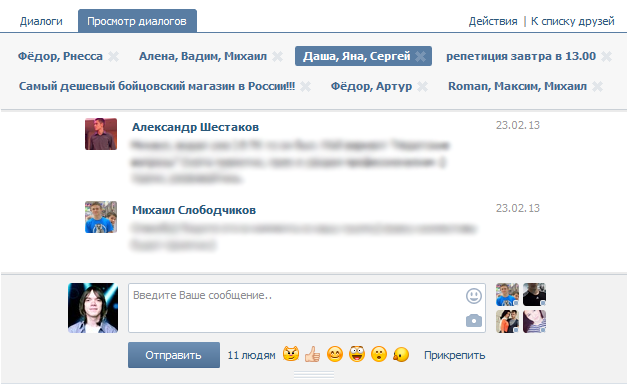Open the couple participant thumbnail
The image size is (627, 384).
(507, 321)
